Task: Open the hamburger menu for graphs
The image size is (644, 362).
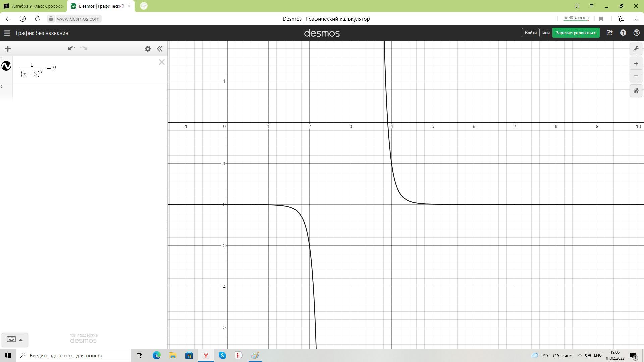Action: click(7, 33)
